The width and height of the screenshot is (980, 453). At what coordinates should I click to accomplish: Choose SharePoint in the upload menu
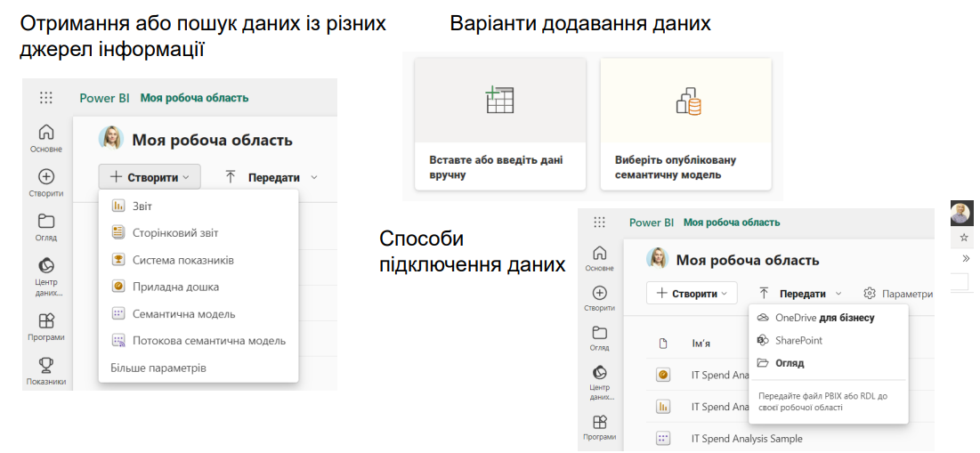pos(798,340)
